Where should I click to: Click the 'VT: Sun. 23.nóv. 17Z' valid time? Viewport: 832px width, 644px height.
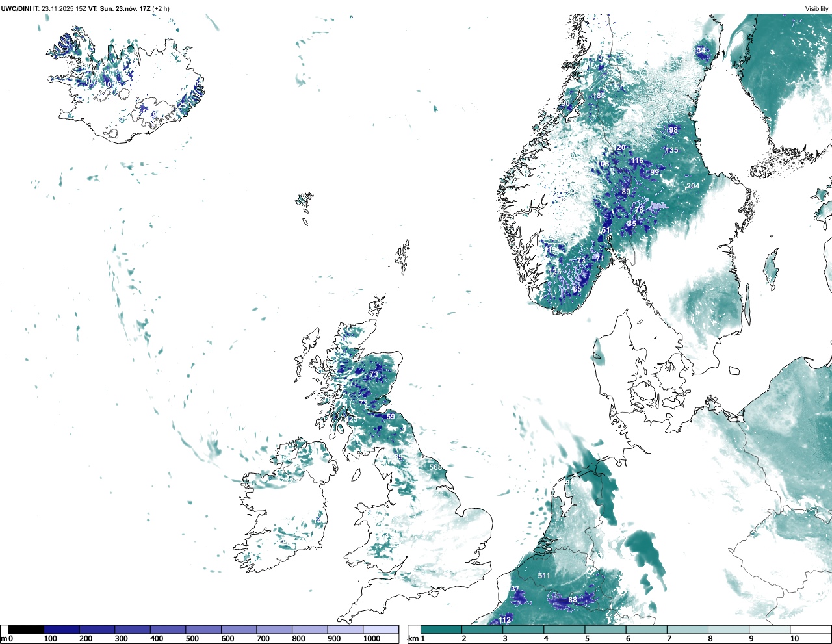pyautogui.click(x=120, y=8)
